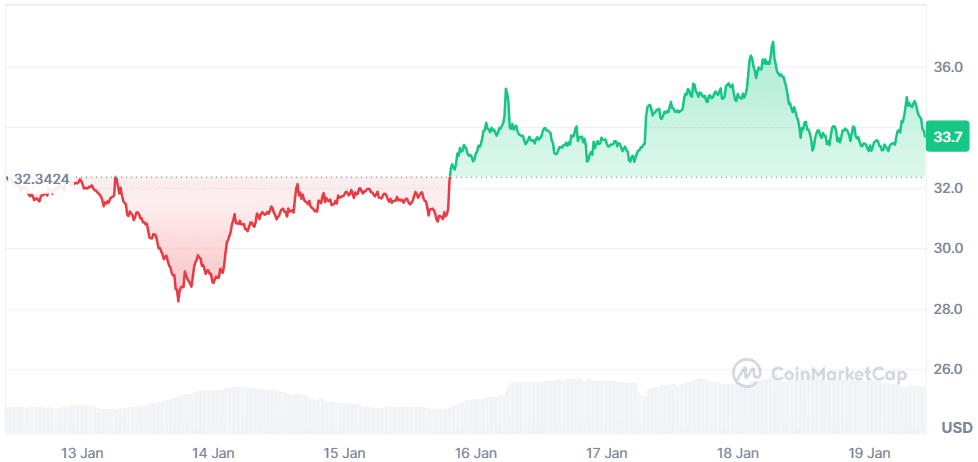The width and height of the screenshot is (978, 462).
Task: Click the USD currency label
Action: coord(956,428)
